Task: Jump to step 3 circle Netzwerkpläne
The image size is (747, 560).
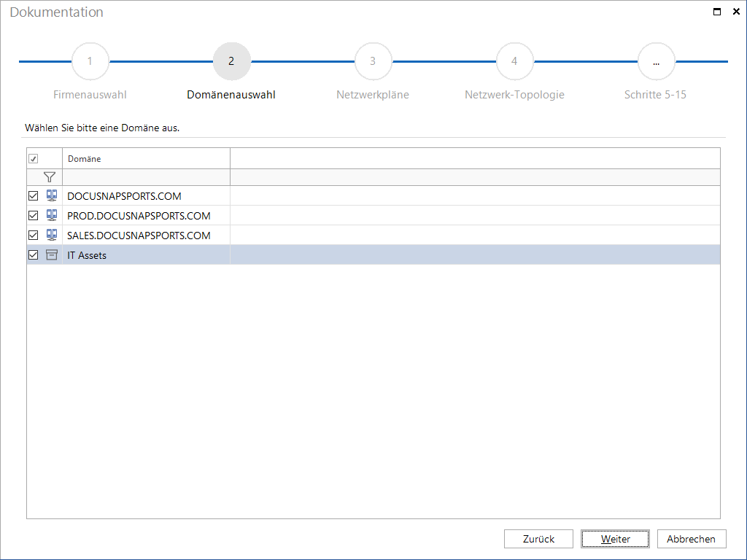Action: [373, 61]
